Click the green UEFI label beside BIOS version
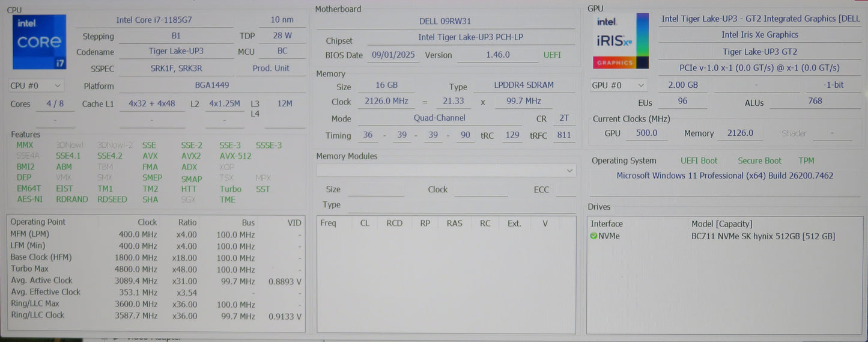The height and width of the screenshot is (342, 868). coord(552,55)
